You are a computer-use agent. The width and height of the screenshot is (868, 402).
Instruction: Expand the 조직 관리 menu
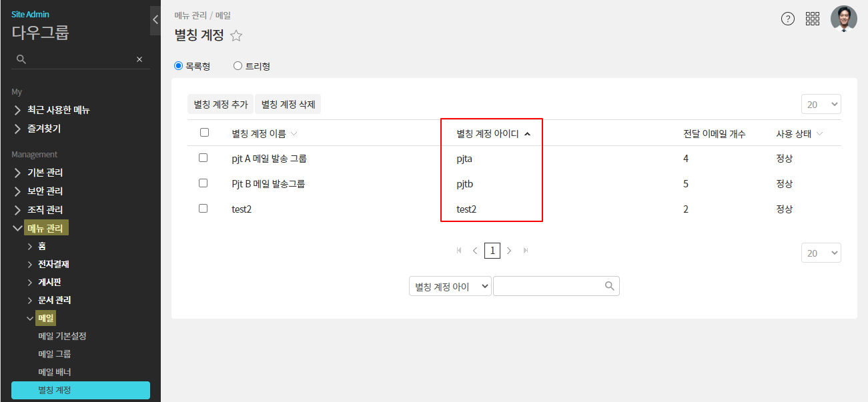click(x=45, y=209)
